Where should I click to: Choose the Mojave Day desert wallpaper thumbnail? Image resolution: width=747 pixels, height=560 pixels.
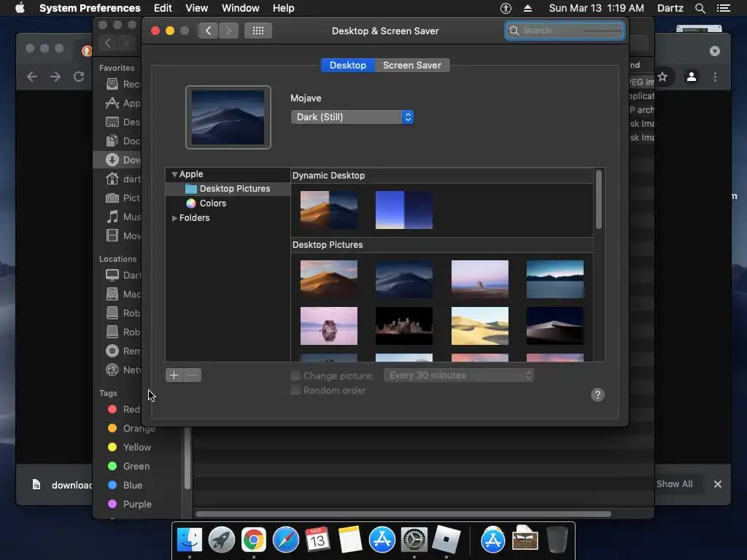[x=329, y=279]
